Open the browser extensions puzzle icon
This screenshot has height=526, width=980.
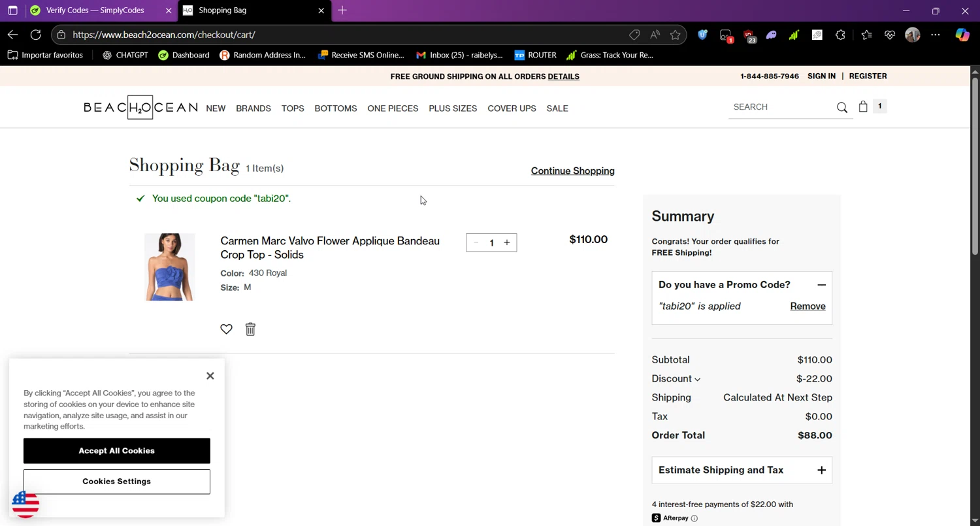click(840, 35)
